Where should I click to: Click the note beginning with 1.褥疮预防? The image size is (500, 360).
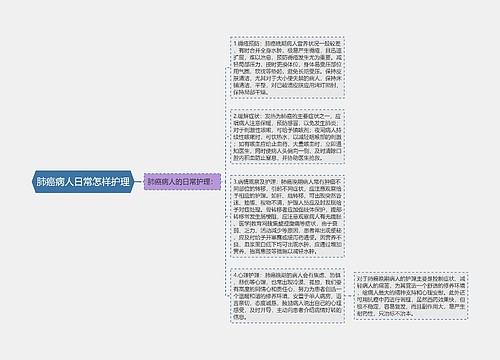click(x=287, y=68)
